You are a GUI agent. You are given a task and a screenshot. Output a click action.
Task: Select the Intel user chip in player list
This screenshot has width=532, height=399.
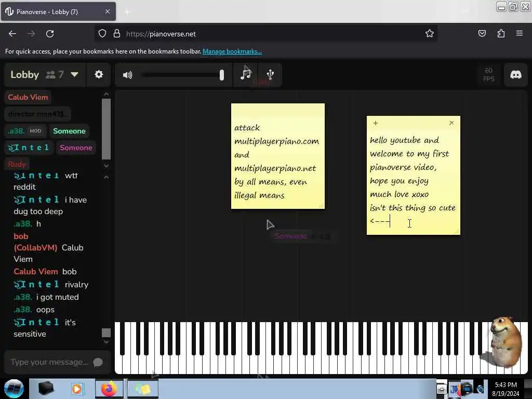pyautogui.click(x=29, y=148)
